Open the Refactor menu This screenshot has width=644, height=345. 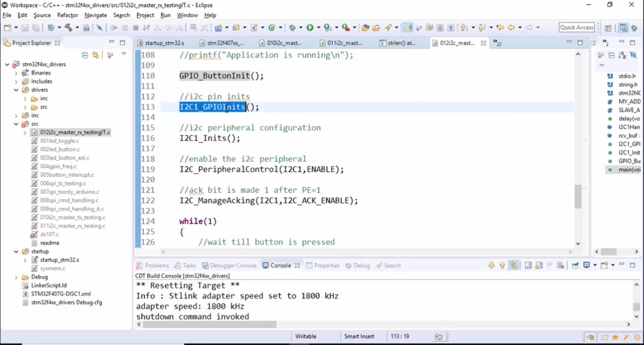(68, 15)
